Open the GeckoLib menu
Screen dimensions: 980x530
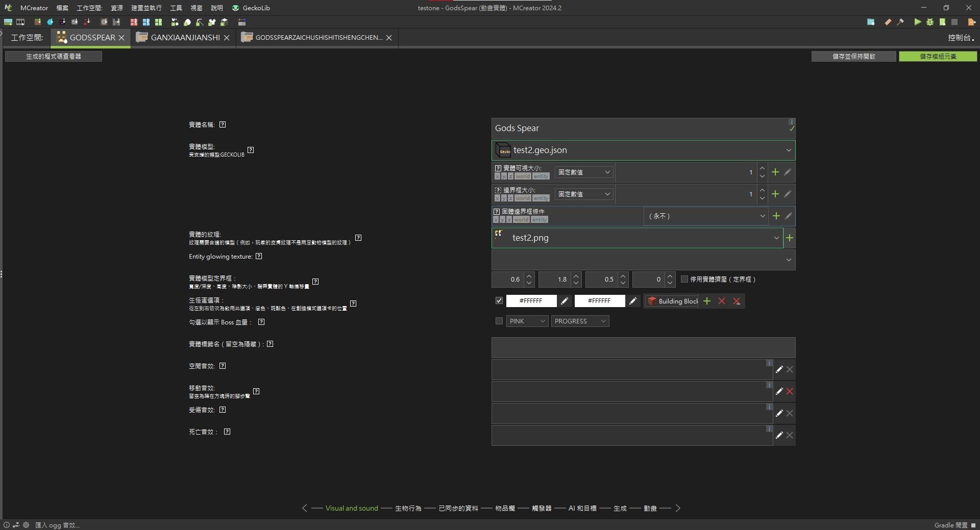pyautogui.click(x=251, y=8)
